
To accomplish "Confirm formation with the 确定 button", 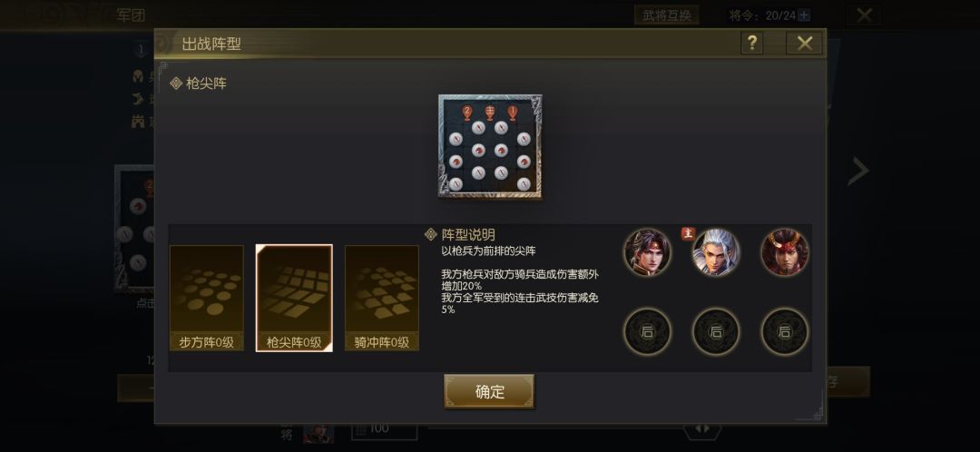I will coord(489,391).
